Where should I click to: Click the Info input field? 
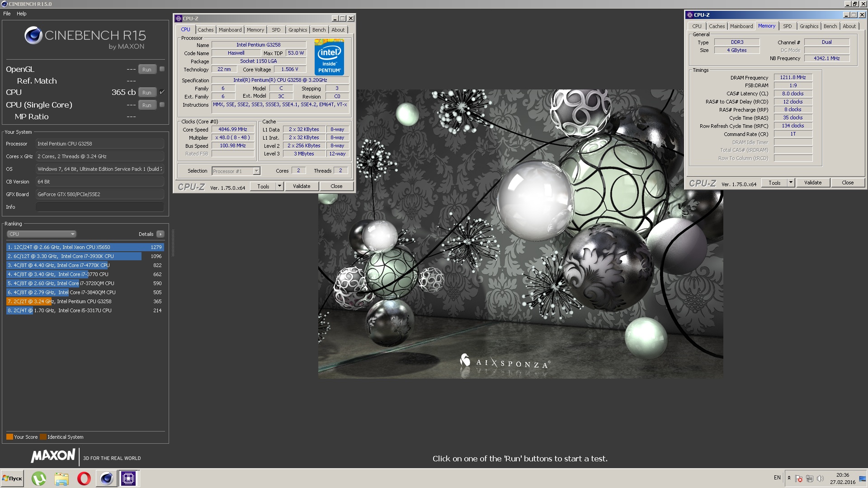click(x=99, y=207)
